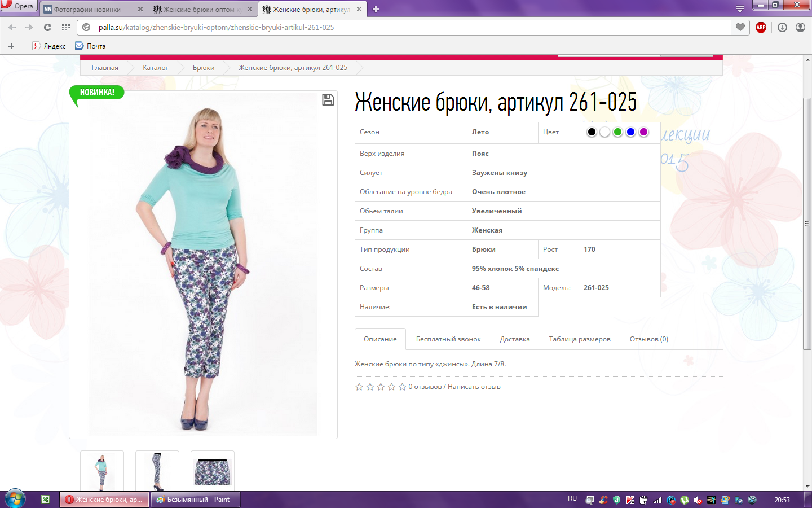Select the white color swatch
The width and height of the screenshot is (812, 508).
(604, 132)
